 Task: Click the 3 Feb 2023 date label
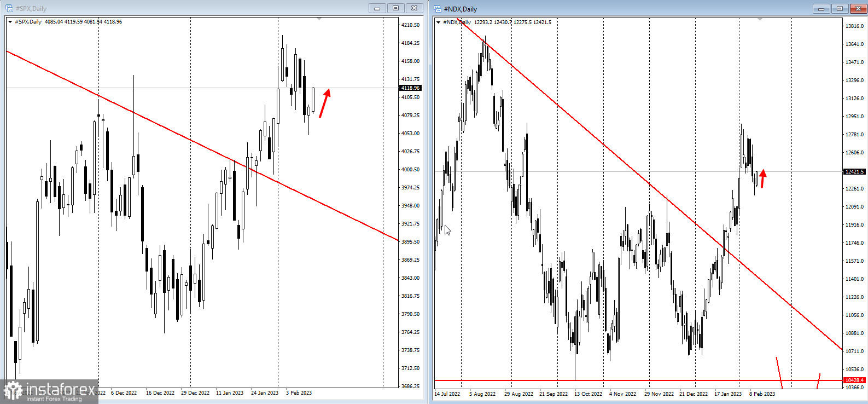coord(299,393)
